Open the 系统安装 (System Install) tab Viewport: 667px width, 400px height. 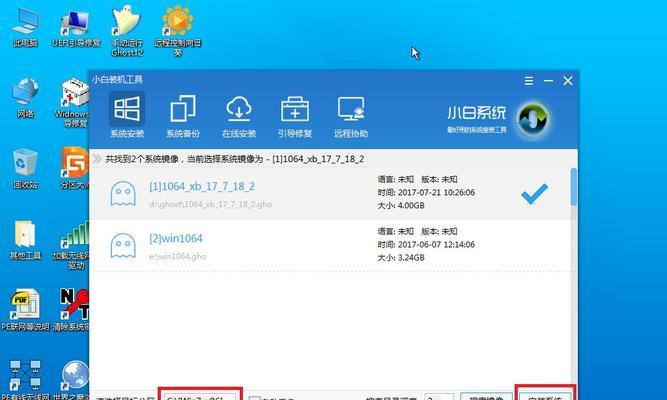click(x=126, y=116)
